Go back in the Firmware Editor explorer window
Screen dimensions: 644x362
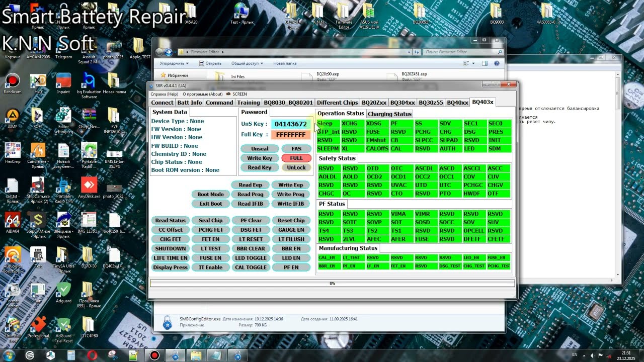159,52
